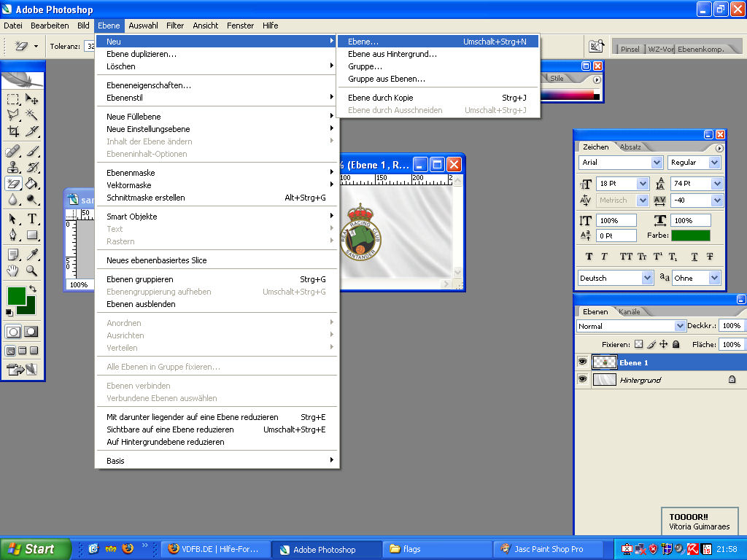The width and height of the screenshot is (747, 560).
Task: Select the Magic Wand tool
Action: (32, 115)
